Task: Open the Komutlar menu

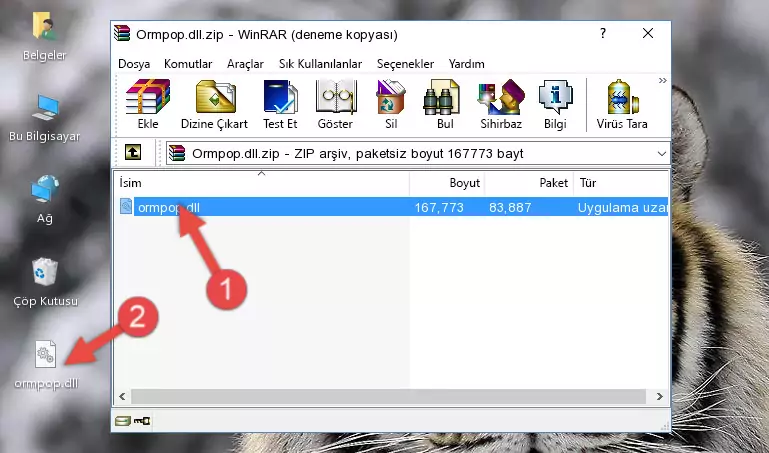Action: click(x=188, y=64)
